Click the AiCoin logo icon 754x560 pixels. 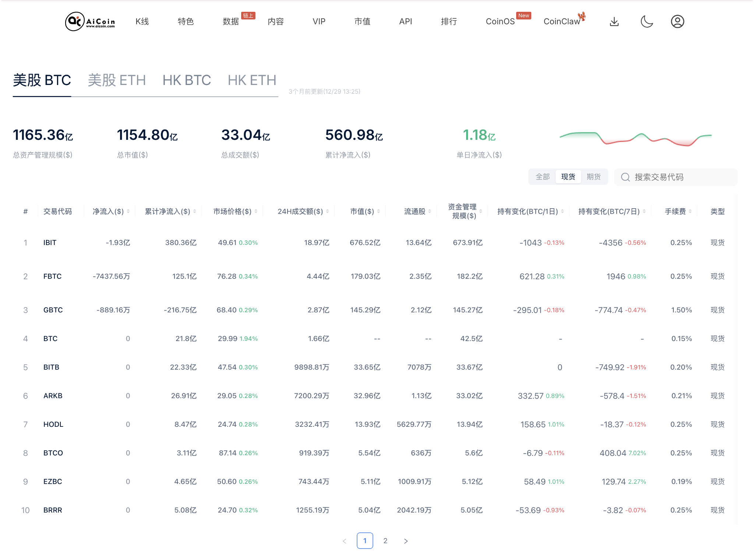pos(75,21)
